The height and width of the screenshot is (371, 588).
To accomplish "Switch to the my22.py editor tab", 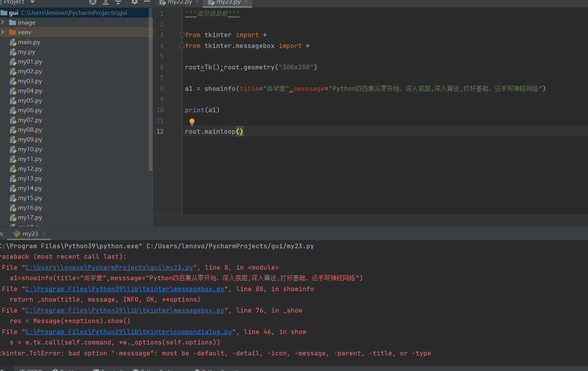I will point(179,2).
